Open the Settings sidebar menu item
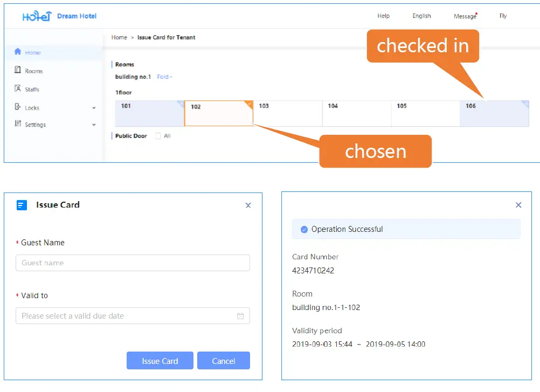Screen dimensions: 540x392 point(53,125)
